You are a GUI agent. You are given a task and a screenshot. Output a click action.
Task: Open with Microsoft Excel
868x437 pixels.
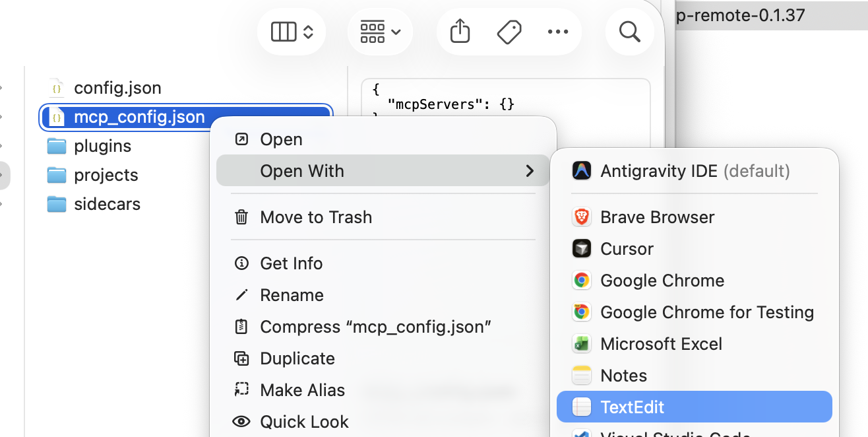point(695,344)
